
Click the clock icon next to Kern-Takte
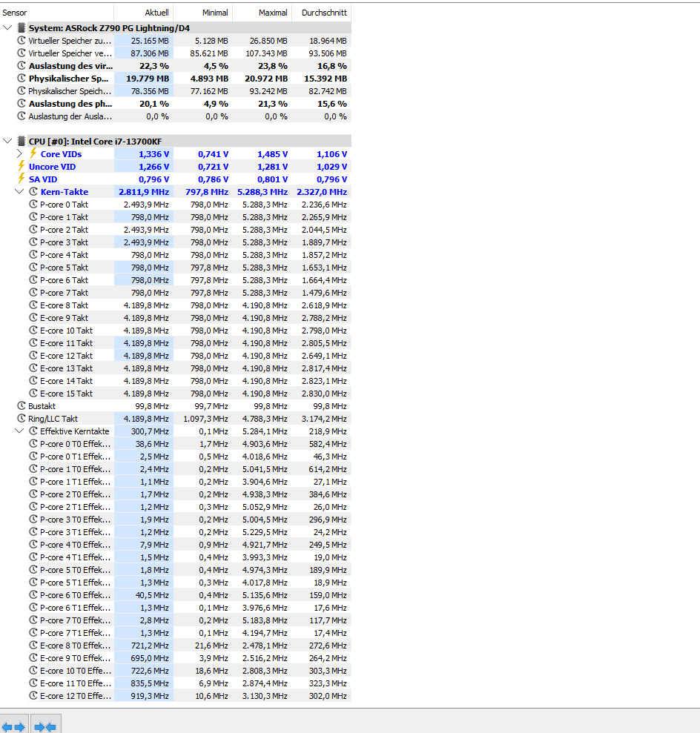33,192
